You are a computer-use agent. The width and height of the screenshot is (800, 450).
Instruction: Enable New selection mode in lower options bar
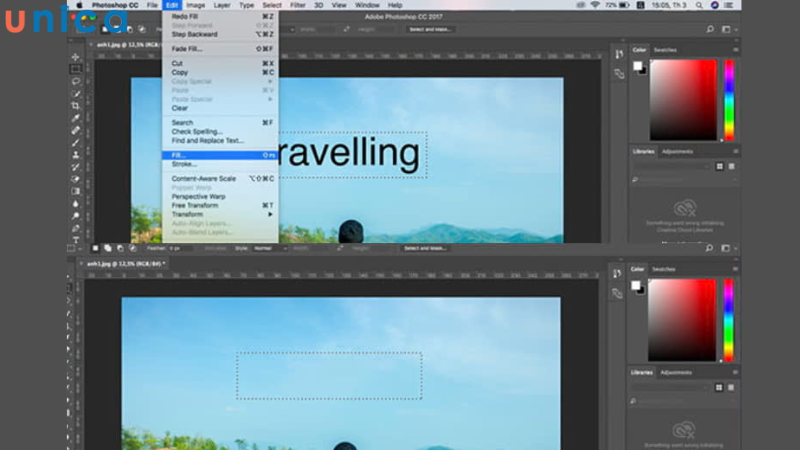click(95, 248)
